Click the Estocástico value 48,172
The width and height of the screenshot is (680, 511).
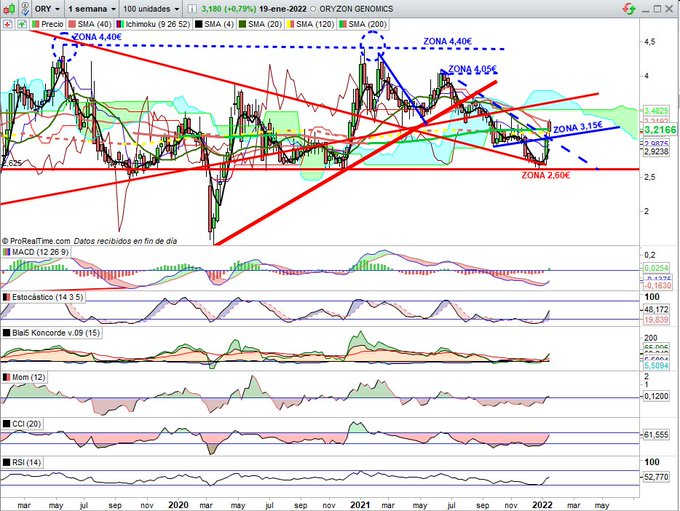click(x=656, y=310)
